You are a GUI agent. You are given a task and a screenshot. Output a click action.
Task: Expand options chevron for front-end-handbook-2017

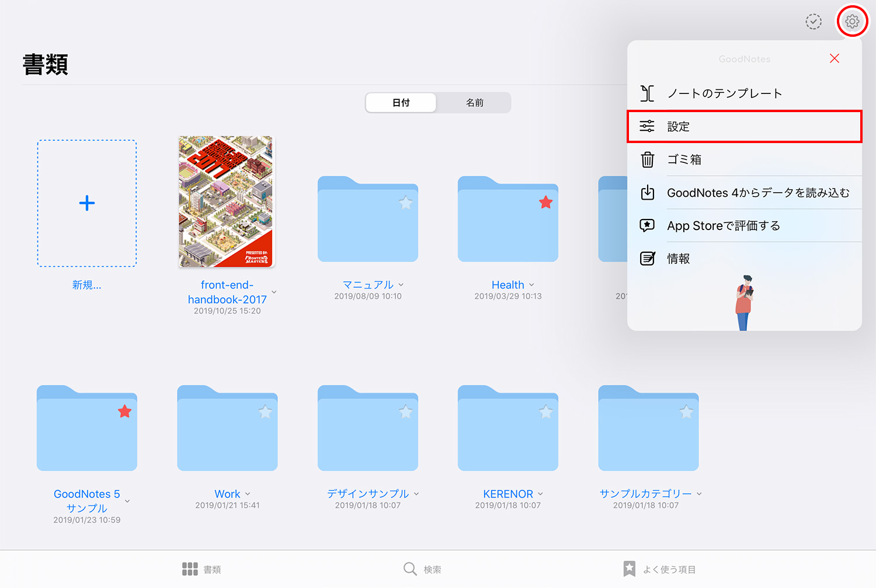point(274,292)
